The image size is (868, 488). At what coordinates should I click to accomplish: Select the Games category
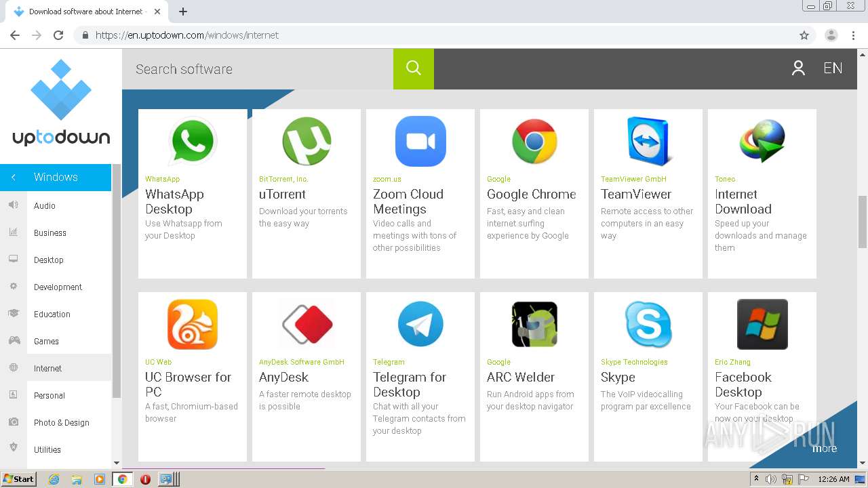coord(46,341)
